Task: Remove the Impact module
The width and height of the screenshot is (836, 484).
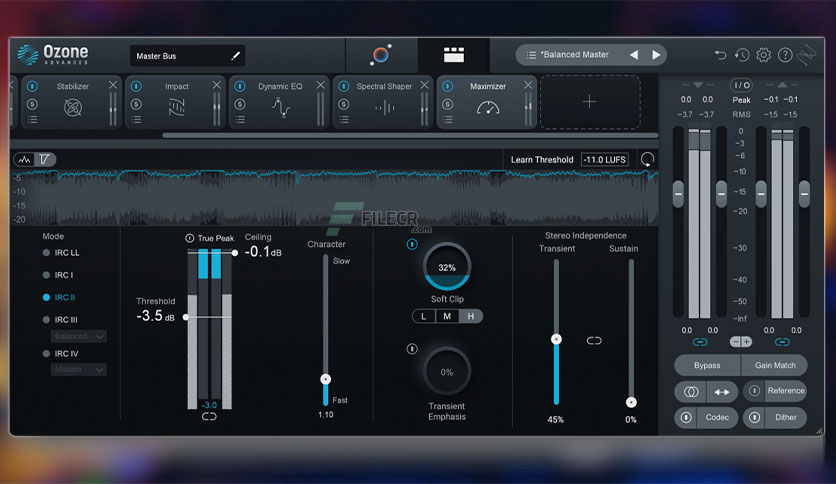Action: pyautogui.click(x=216, y=85)
